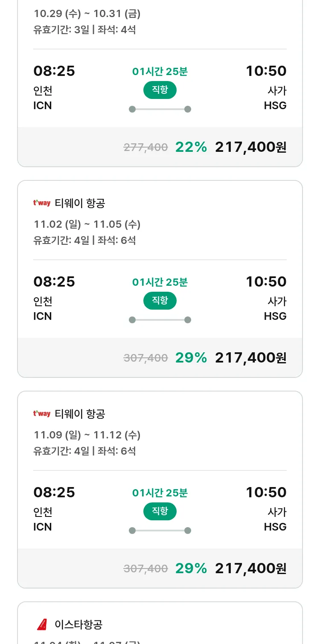The width and height of the screenshot is (320, 644).
Task: Click the t'way logo on the 11.09 flight card
Action: click(42, 414)
